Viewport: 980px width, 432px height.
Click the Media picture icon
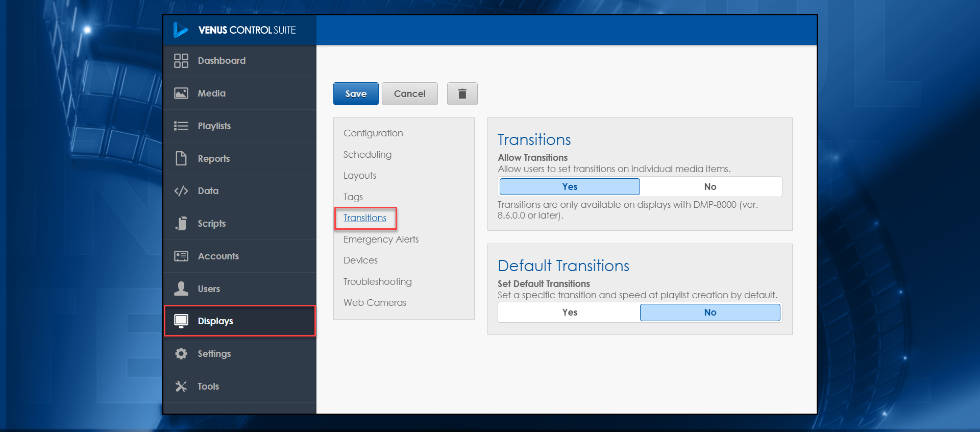pyautogui.click(x=181, y=93)
